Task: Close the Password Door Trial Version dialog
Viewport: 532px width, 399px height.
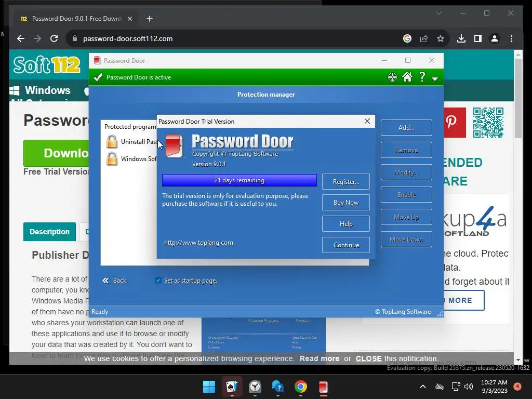Action: pos(367,121)
